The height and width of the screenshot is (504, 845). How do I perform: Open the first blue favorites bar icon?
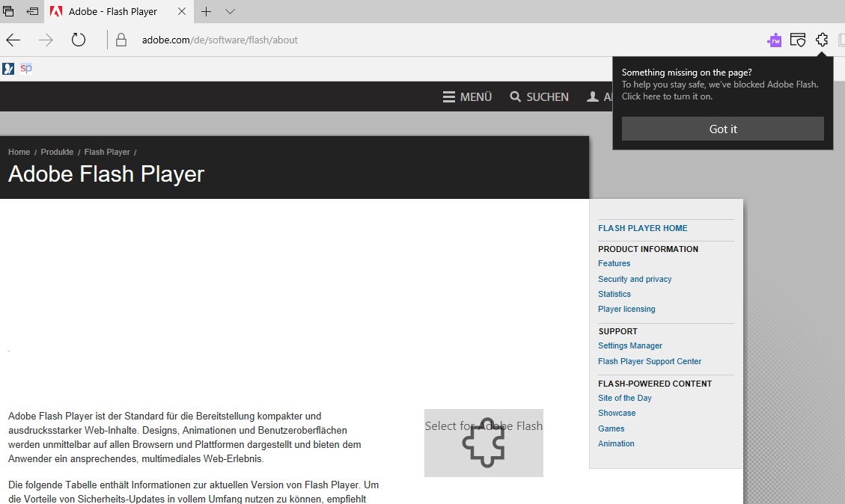click(x=8, y=68)
